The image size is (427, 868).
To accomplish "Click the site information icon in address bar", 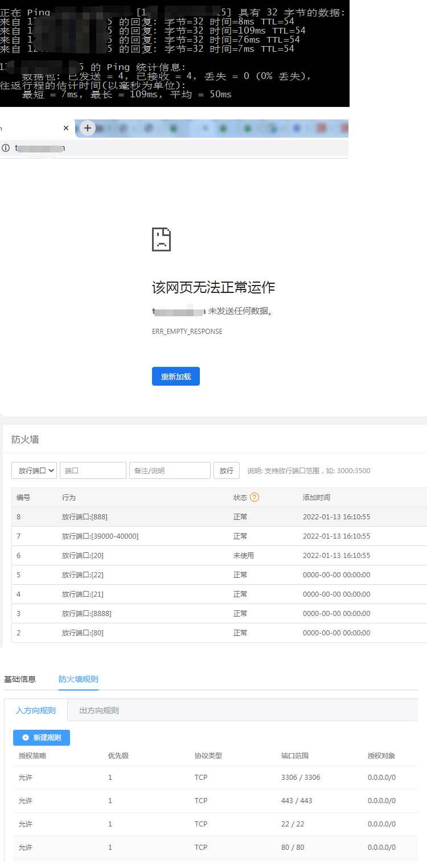I will (x=6, y=148).
